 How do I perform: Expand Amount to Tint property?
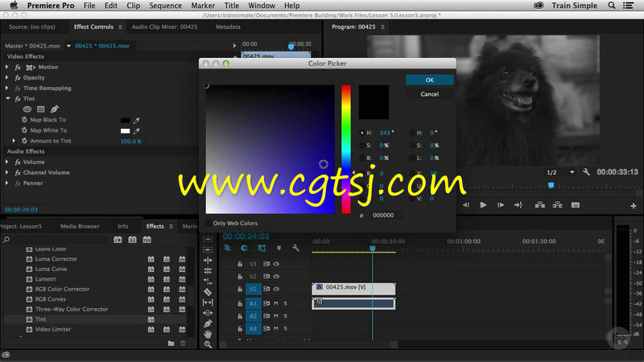coord(14,141)
